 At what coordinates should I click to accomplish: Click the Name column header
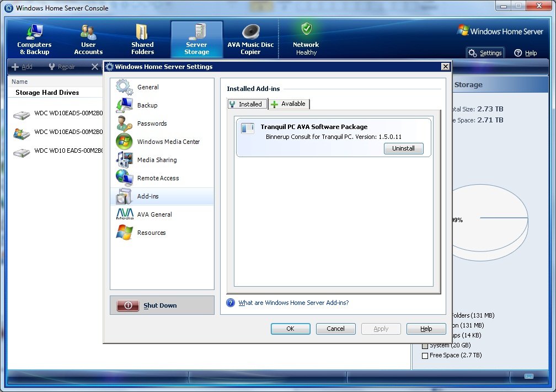pyautogui.click(x=19, y=82)
